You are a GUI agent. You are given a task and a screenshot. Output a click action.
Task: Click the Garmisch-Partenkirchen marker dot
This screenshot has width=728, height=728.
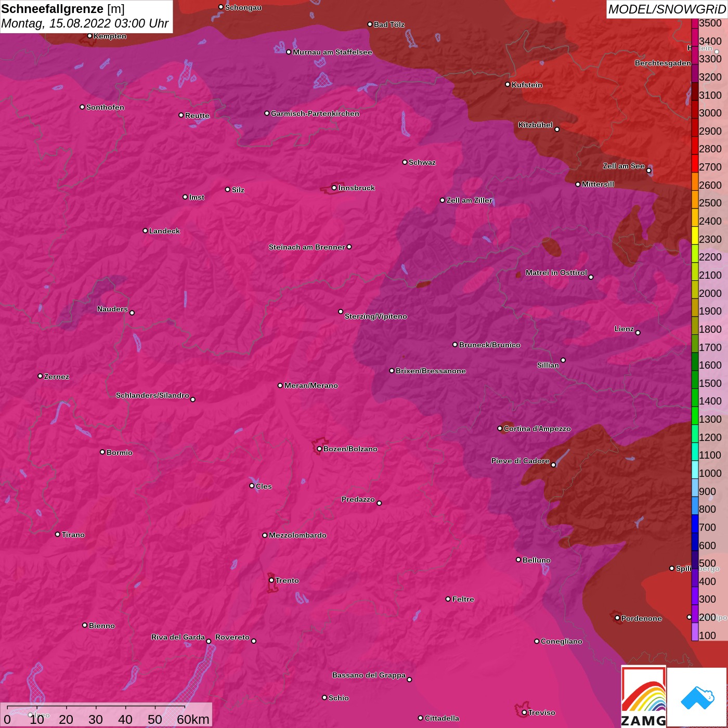click(267, 113)
